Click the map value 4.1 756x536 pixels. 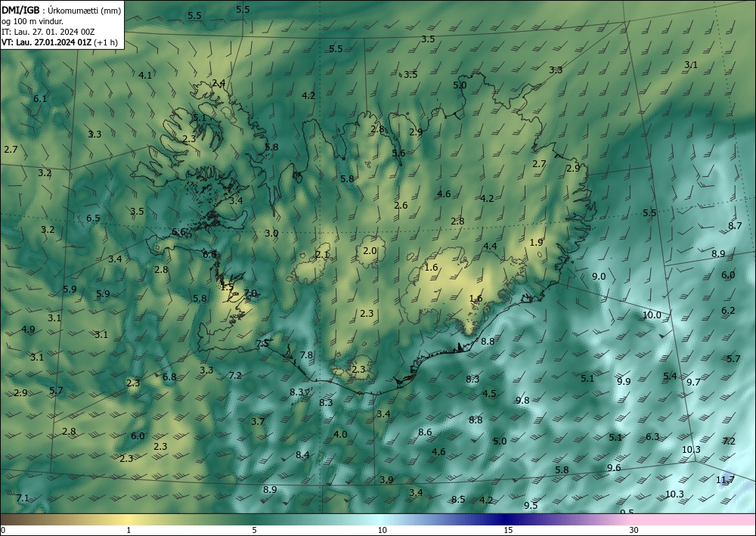(145, 75)
